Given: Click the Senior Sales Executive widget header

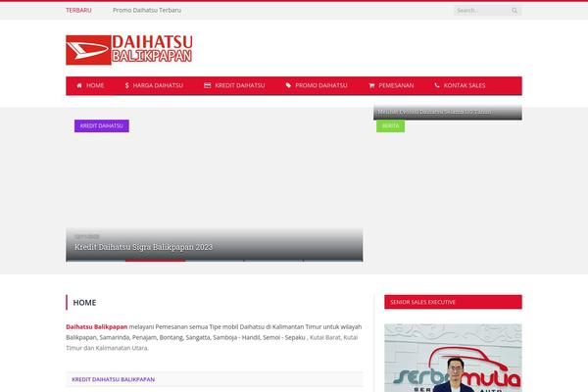Looking at the screenshot, I should point(453,302).
